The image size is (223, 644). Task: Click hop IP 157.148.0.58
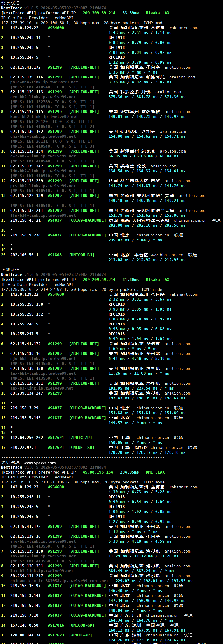(24, 625)
